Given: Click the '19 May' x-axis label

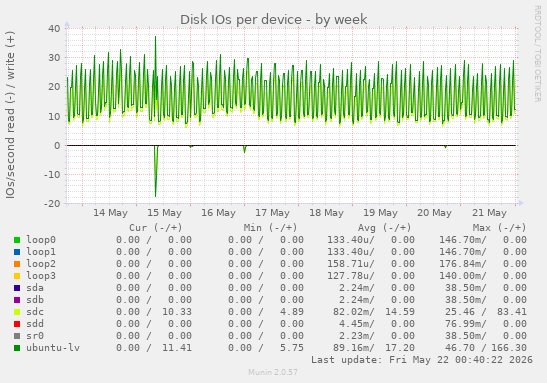Looking at the screenshot, I should pyautogui.click(x=381, y=213).
